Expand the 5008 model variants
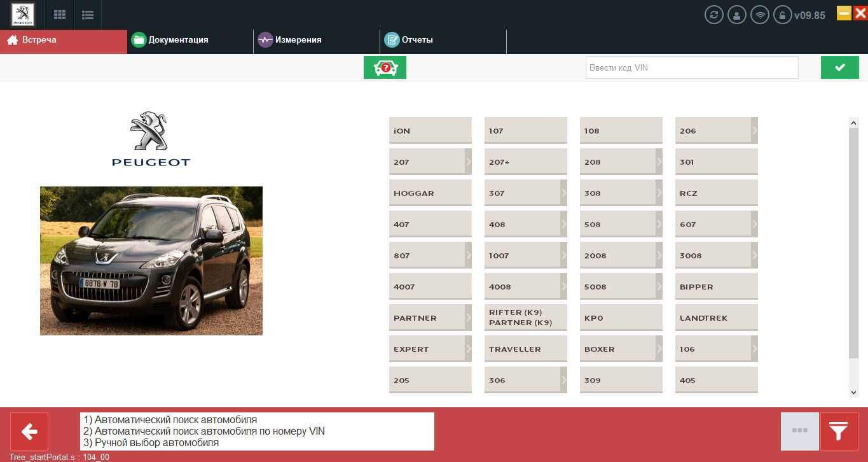Viewport: 868px width, 462px height. coord(659,286)
